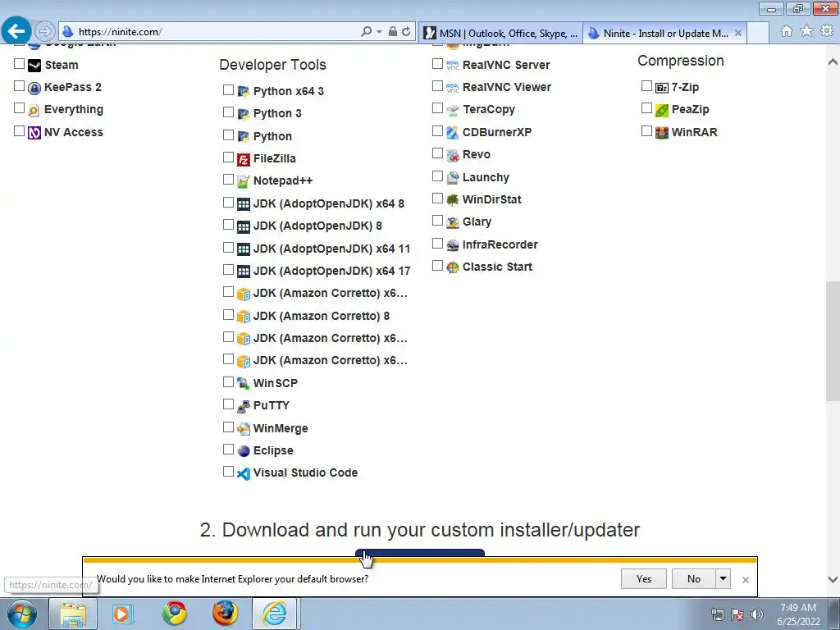Tick the JDK (AdoptOpenJDK) x64 8 checkbox

point(228,203)
